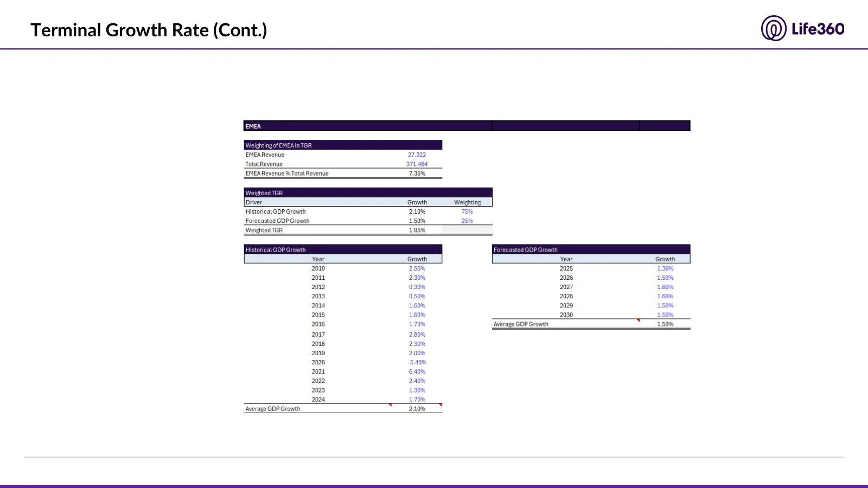Image resolution: width=868 pixels, height=488 pixels.
Task: Click the 'Historical GDP Growth' table header bar
Action: pyautogui.click(x=343, y=249)
